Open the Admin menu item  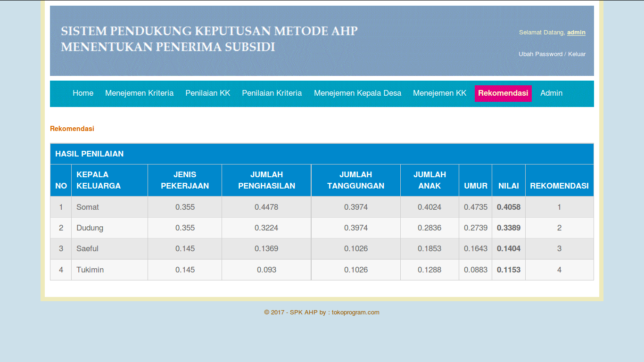(551, 93)
